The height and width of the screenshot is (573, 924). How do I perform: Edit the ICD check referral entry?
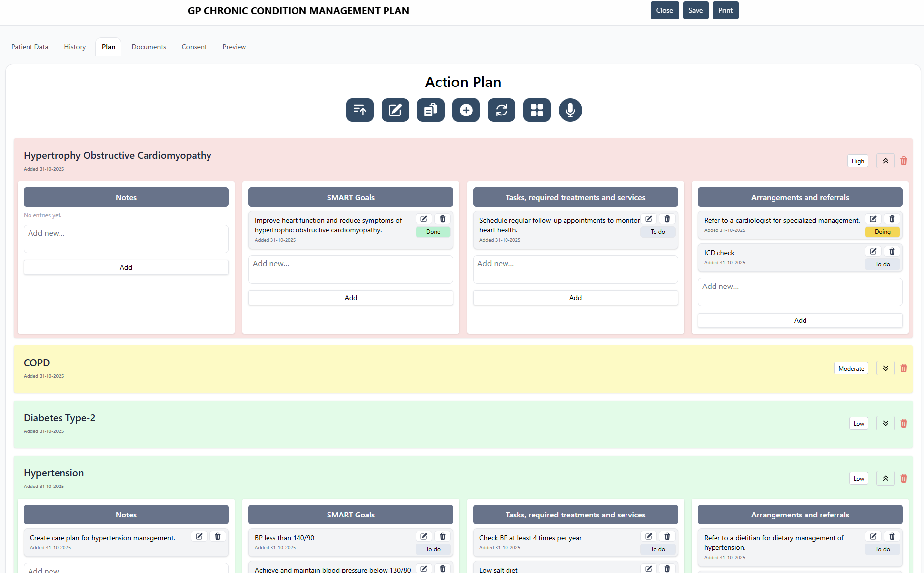(x=873, y=251)
